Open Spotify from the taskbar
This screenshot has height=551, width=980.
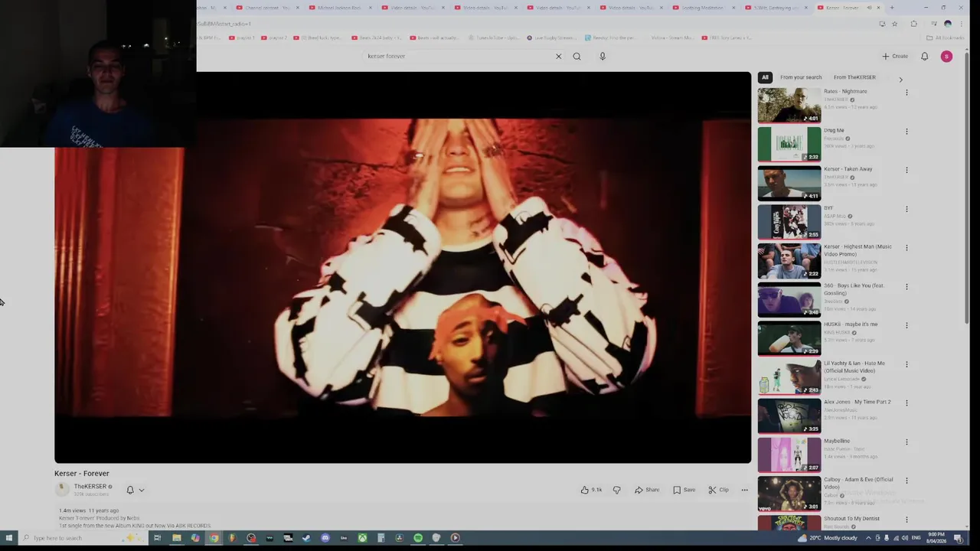coord(418,538)
